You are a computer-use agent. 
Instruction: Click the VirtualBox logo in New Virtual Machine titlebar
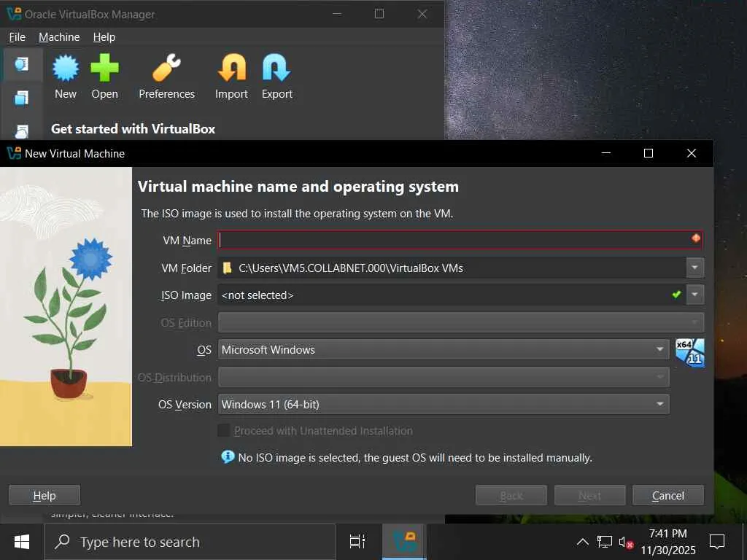point(14,153)
